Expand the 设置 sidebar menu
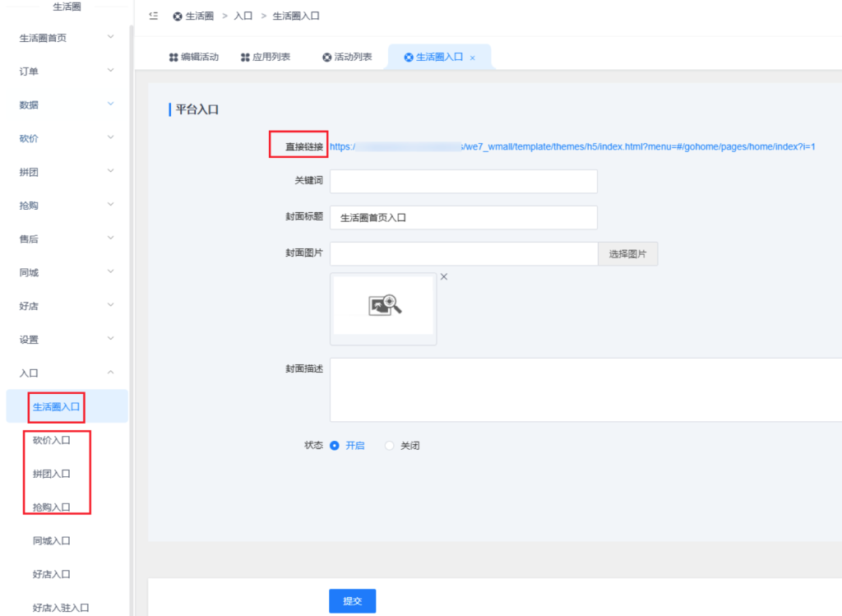Screen dimensions: 842x616 click(x=111, y=339)
